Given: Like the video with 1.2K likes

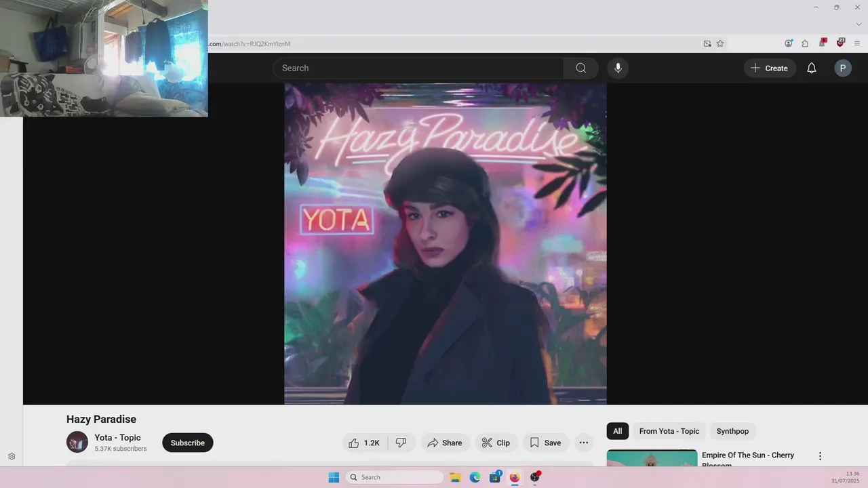Looking at the screenshot, I should [365, 443].
